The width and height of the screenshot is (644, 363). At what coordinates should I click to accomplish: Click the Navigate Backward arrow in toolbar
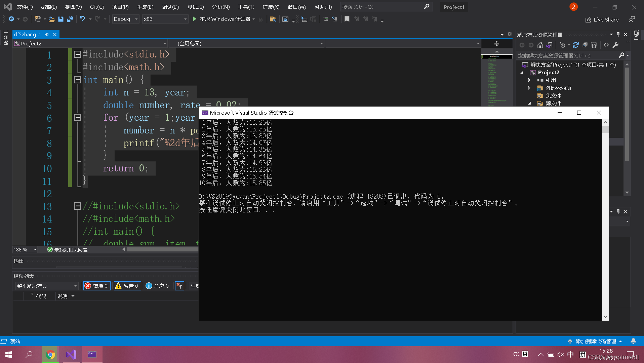pos(11,19)
